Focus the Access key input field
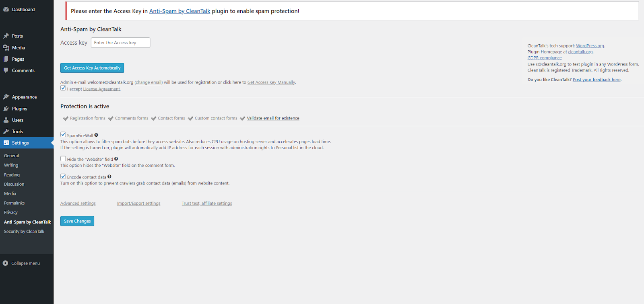The image size is (644, 304). coord(120,43)
